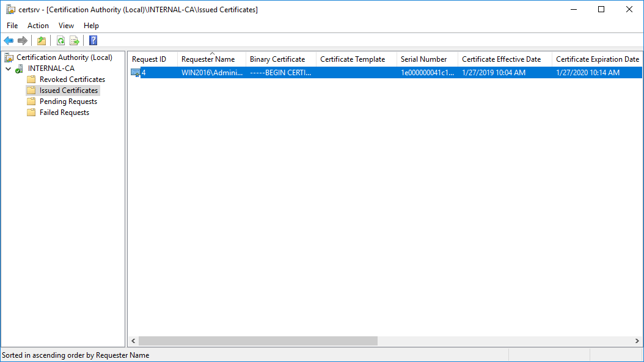
Task: Click the Back arrow toolbar icon
Action: point(9,41)
